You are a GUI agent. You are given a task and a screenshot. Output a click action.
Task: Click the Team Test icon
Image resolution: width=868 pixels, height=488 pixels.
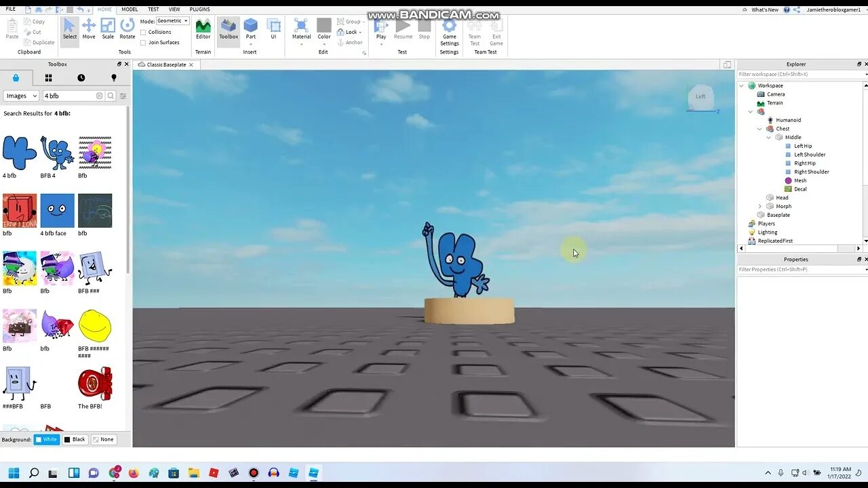click(475, 32)
